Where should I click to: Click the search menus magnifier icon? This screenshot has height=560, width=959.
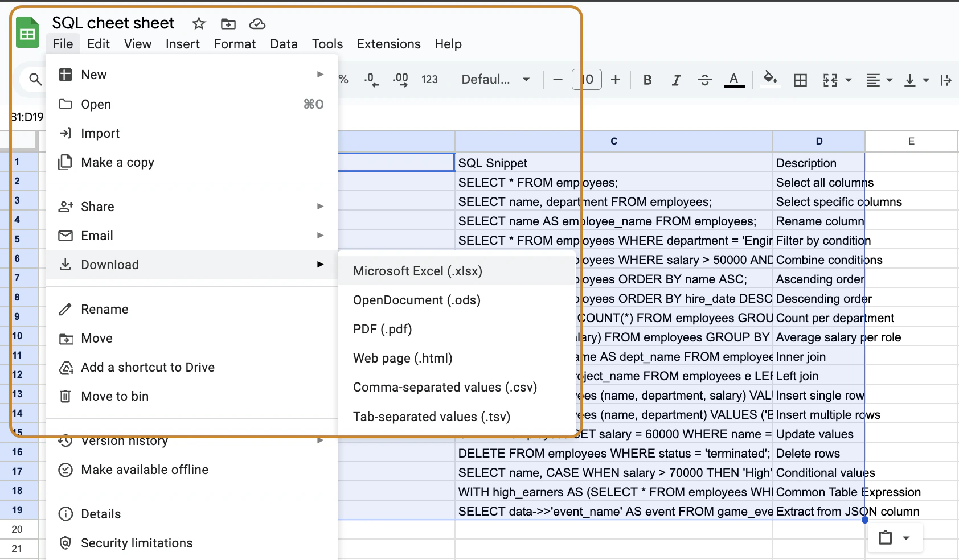click(x=35, y=79)
